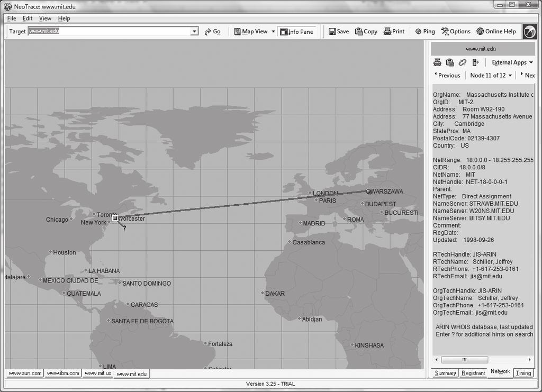Image resolution: width=542 pixels, height=392 pixels.
Task: Select the Network tab
Action: (x=500, y=371)
